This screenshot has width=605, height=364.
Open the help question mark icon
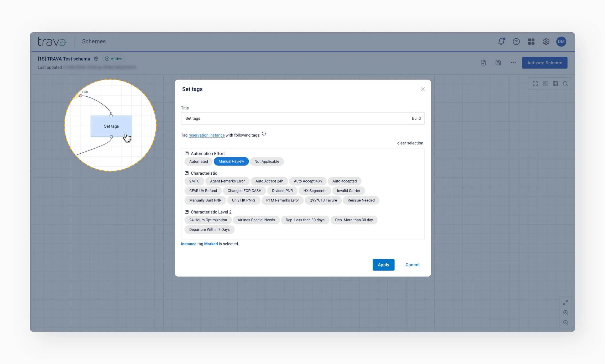[x=516, y=41]
